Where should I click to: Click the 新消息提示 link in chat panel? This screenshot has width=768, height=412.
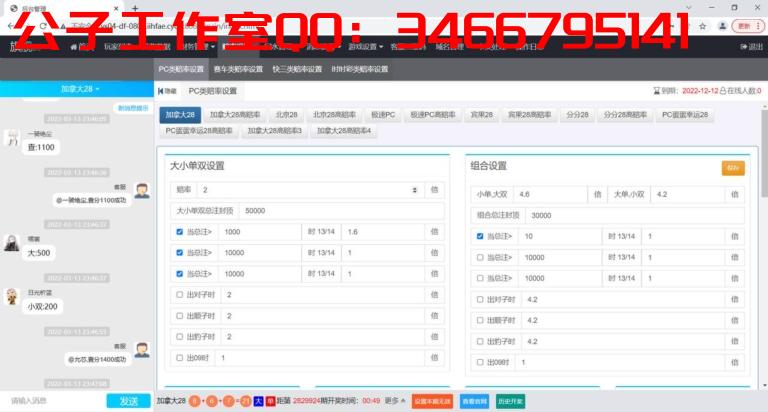(x=133, y=108)
